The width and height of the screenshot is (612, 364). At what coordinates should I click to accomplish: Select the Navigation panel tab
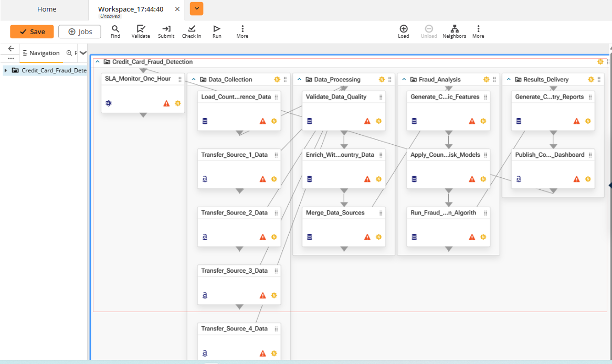coord(41,53)
